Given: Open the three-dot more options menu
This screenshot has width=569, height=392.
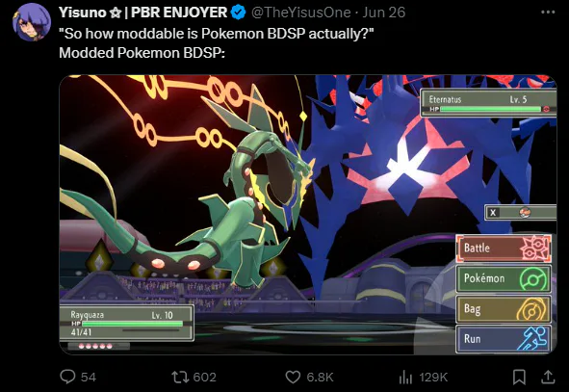Looking at the screenshot, I should [x=548, y=12].
